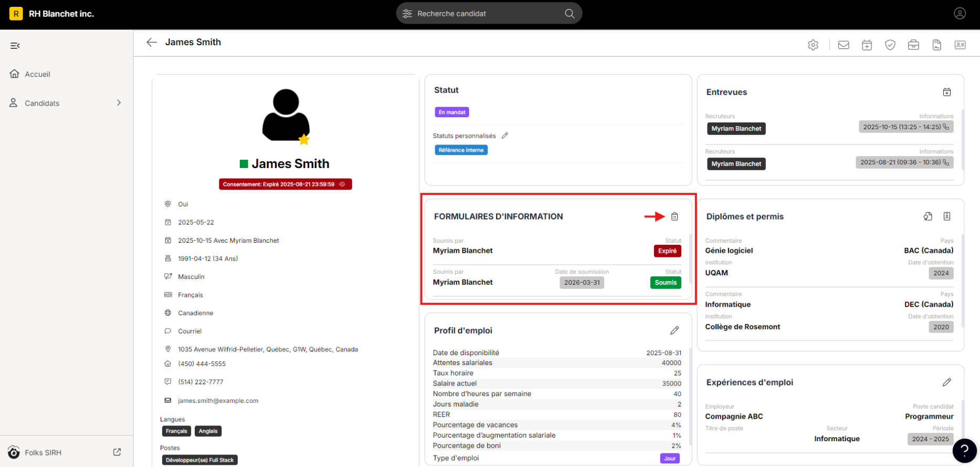Screen dimensions: 980x467
Task: Click the envelope email icon in the top toolbar
Action: (x=844, y=45)
